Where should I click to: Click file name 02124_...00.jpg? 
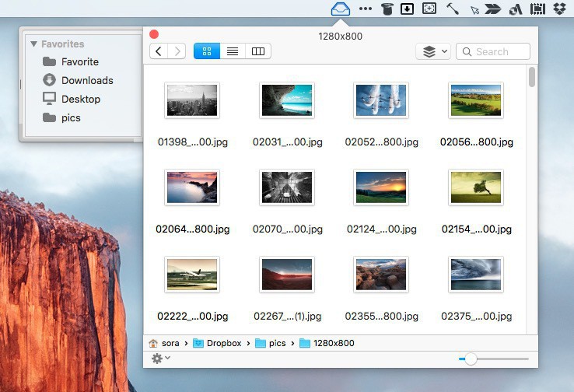click(381, 229)
